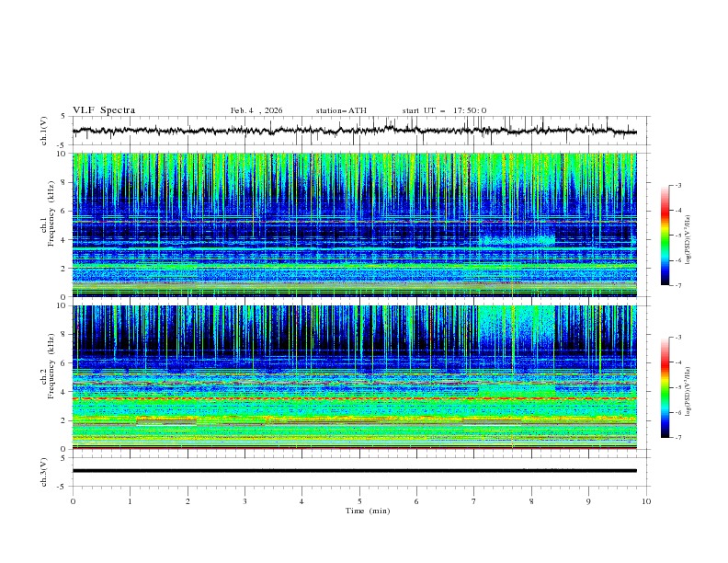Viewport: 728px width, 563px height.
Task: Click the ch.2 spectrogram colorbar
Action: pyautogui.click(x=665, y=387)
